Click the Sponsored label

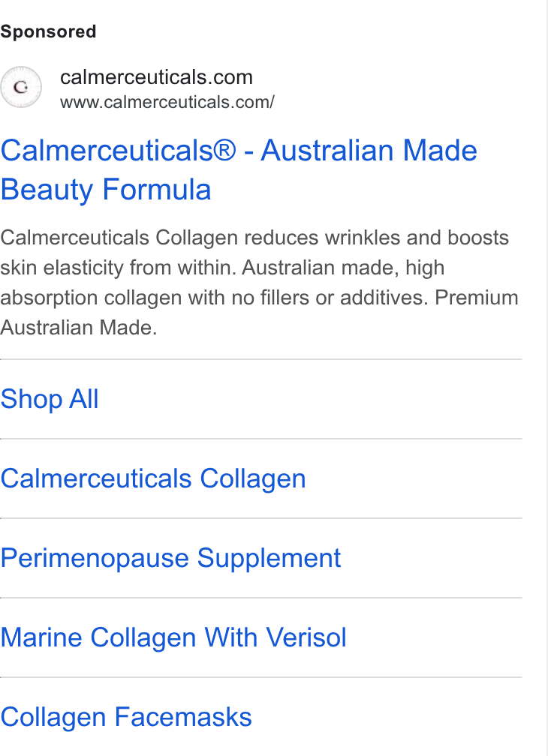pyautogui.click(x=48, y=31)
